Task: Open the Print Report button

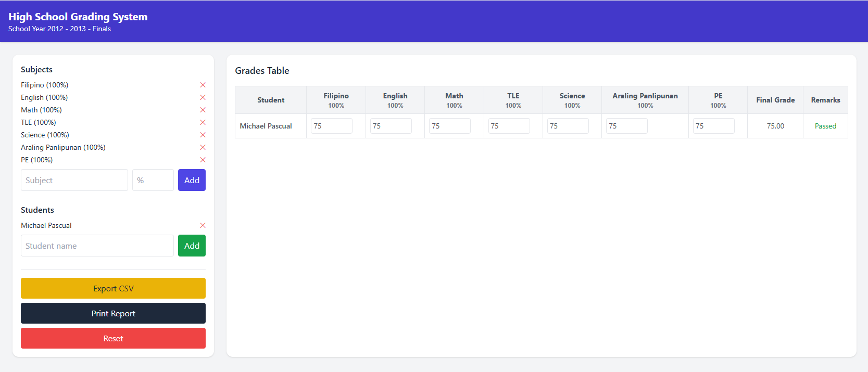Action: (x=113, y=313)
